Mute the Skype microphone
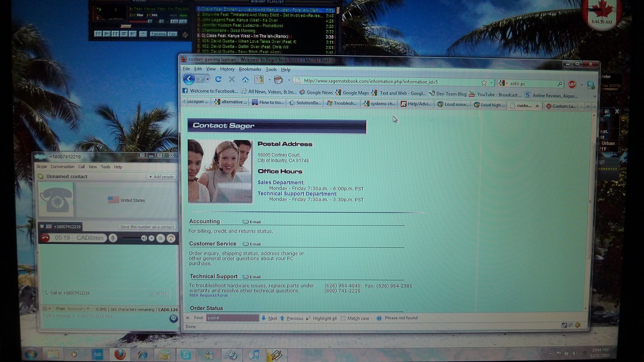Screen dimensions: 644x362 click(113, 238)
